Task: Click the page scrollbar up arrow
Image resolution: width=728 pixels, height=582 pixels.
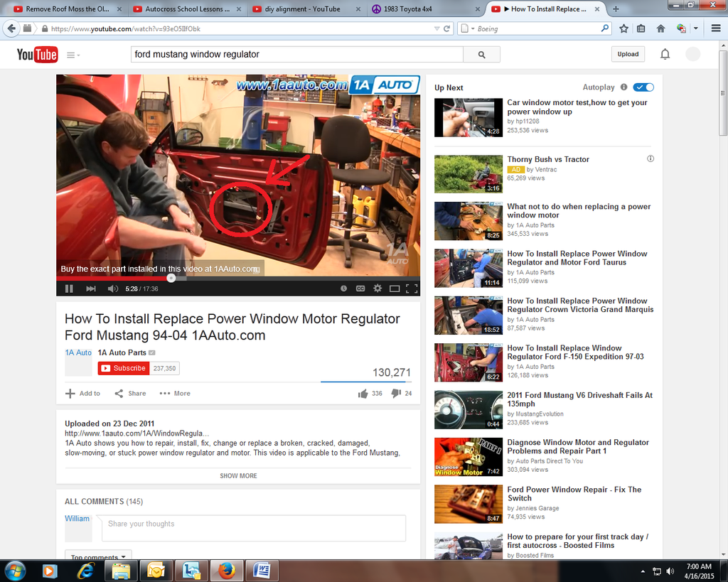Action: point(723,46)
